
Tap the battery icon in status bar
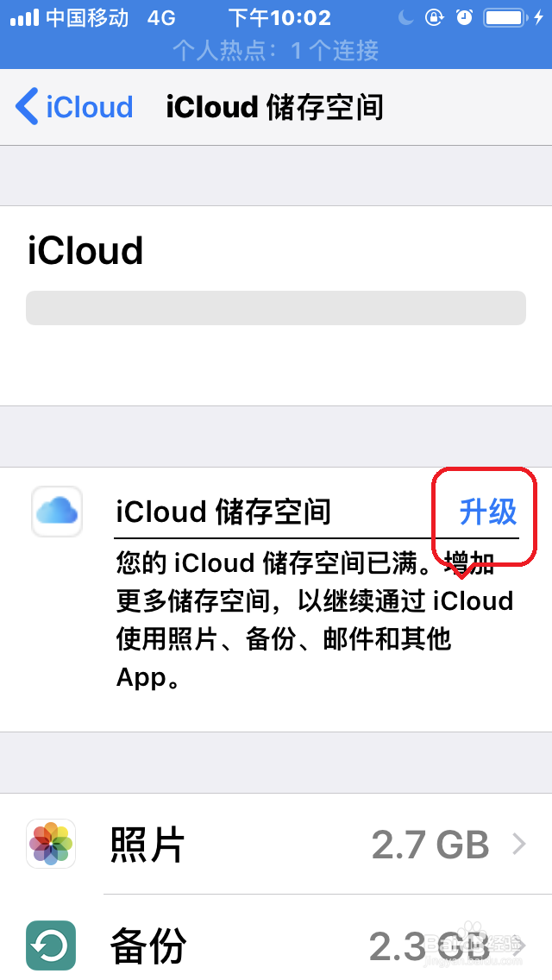tap(505, 17)
